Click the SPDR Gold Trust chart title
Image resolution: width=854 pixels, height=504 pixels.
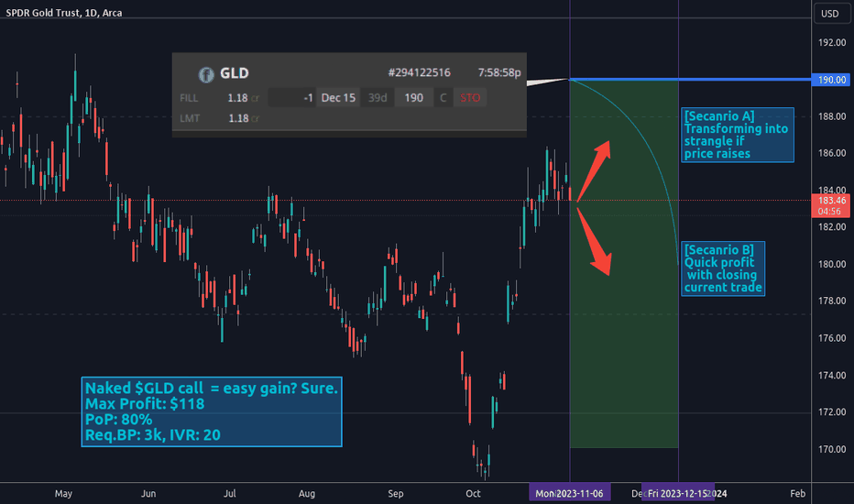[64, 13]
